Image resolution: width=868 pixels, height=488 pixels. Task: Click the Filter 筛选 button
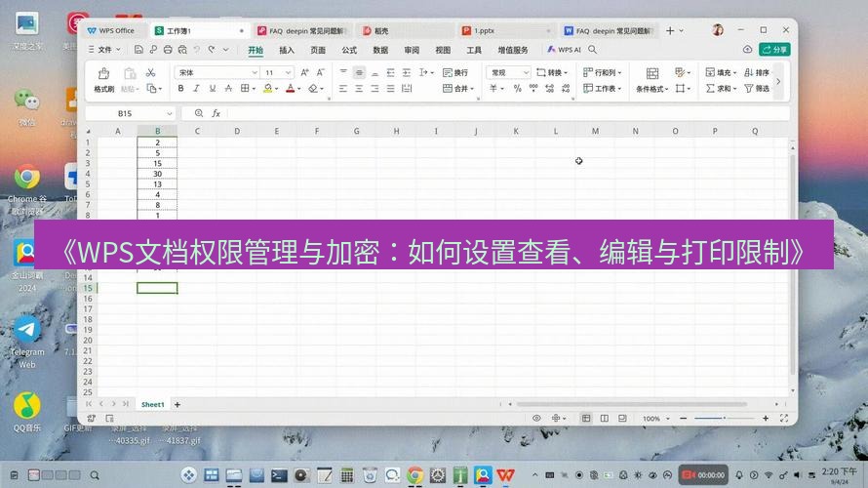(757, 88)
